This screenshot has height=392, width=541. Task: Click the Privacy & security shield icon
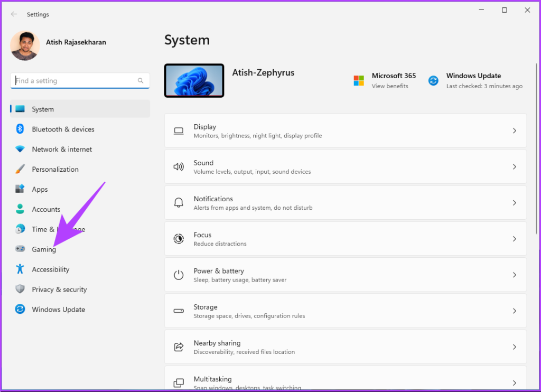pos(20,290)
